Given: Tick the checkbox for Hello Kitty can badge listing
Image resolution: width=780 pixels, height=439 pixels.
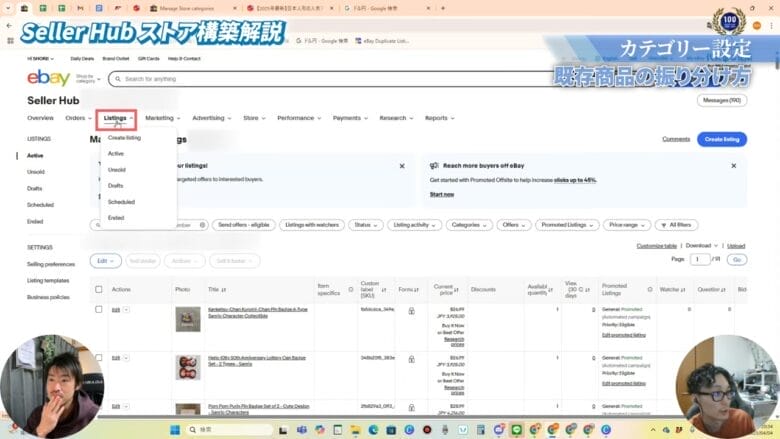Looking at the screenshot, I should point(98,357).
